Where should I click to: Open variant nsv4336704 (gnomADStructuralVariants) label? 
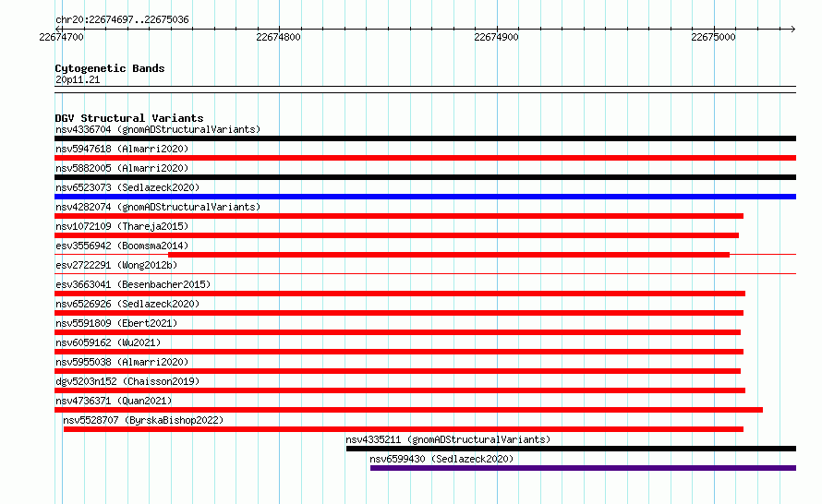(x=158, y=129)
